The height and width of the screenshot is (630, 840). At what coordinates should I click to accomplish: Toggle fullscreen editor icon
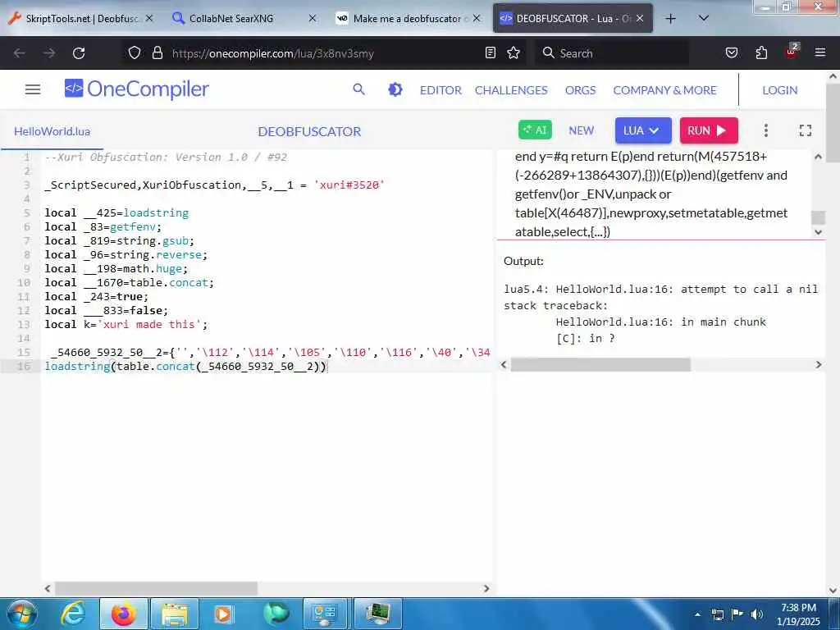click(806, 130)
